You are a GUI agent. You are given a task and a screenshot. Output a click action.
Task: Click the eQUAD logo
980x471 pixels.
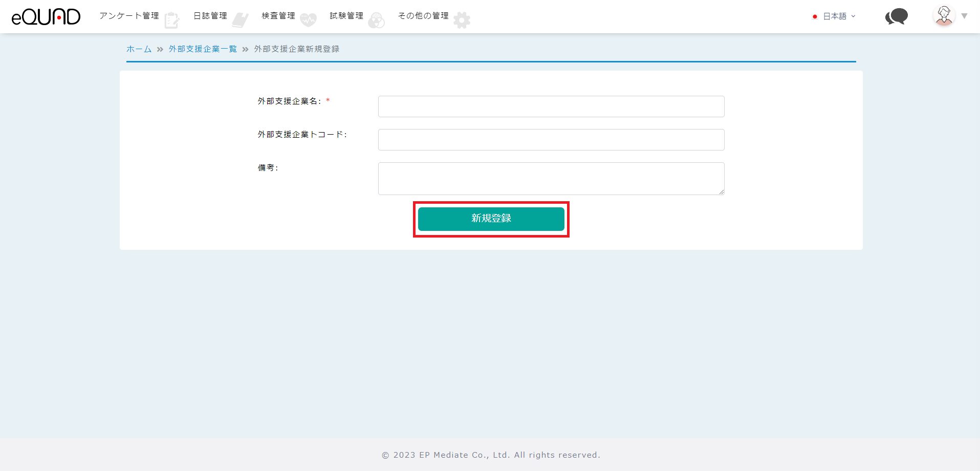[46, 17]
